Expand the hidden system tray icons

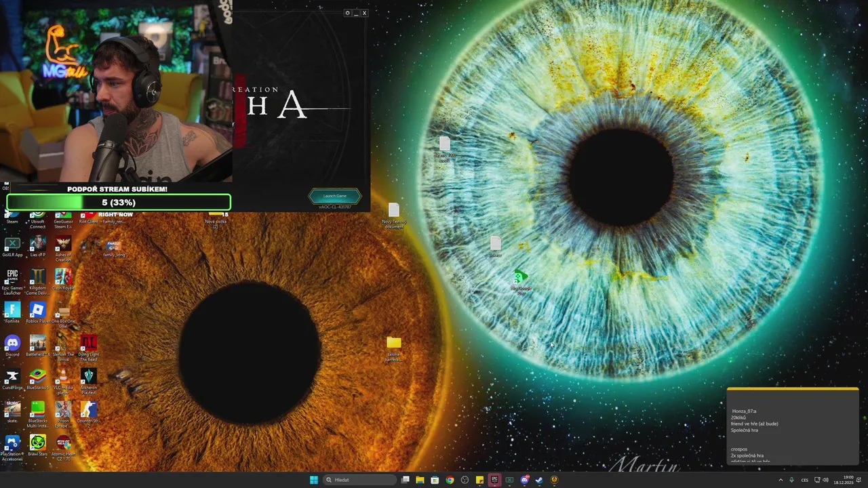[781, 480]
